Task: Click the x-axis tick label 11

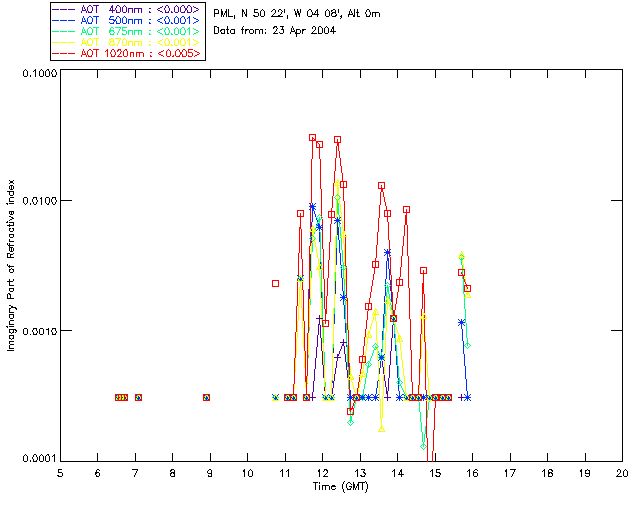Action: pos(285,473)
